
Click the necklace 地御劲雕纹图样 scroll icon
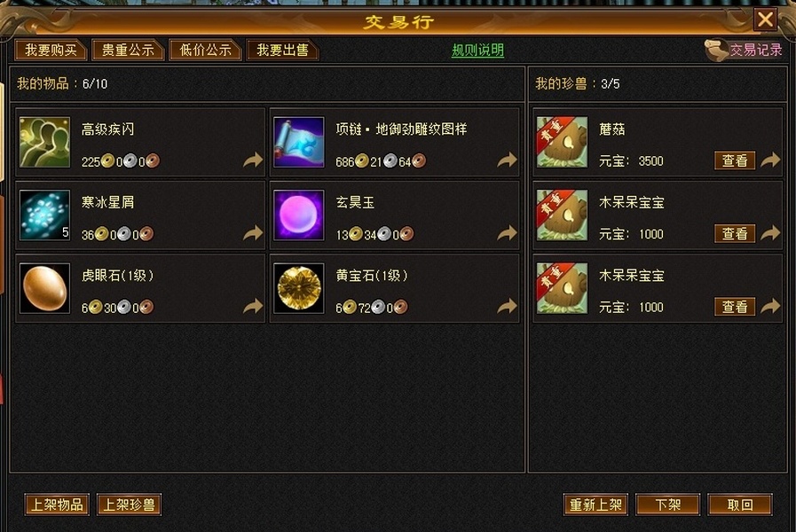click(298, 142)
